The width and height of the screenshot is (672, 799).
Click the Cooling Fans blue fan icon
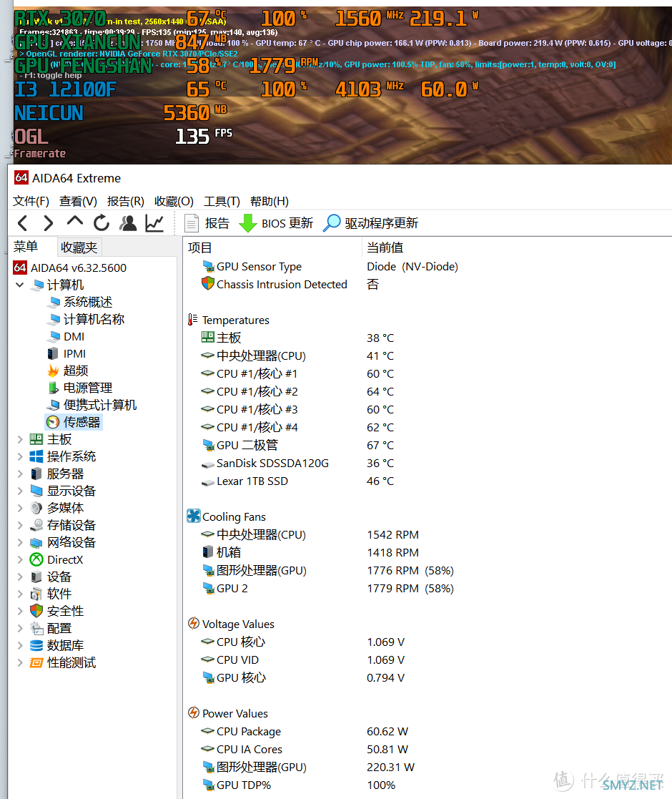(x=194, y=516)
